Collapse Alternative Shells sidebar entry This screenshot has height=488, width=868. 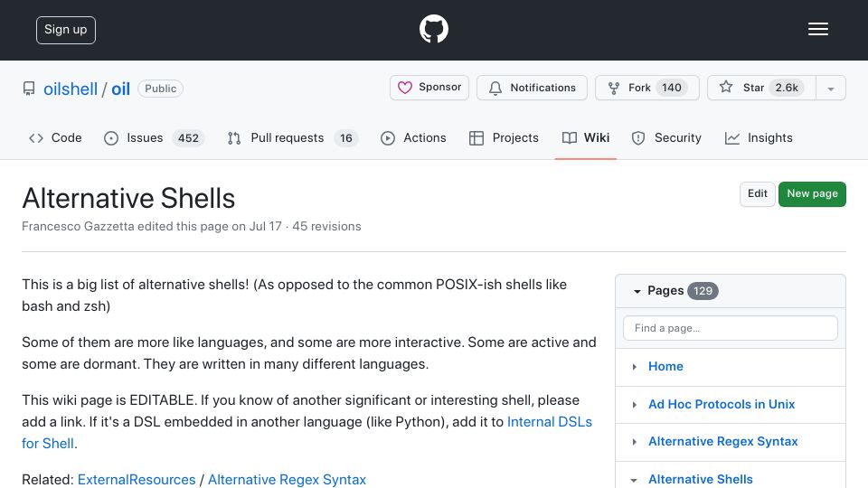[x=635, y=480]
